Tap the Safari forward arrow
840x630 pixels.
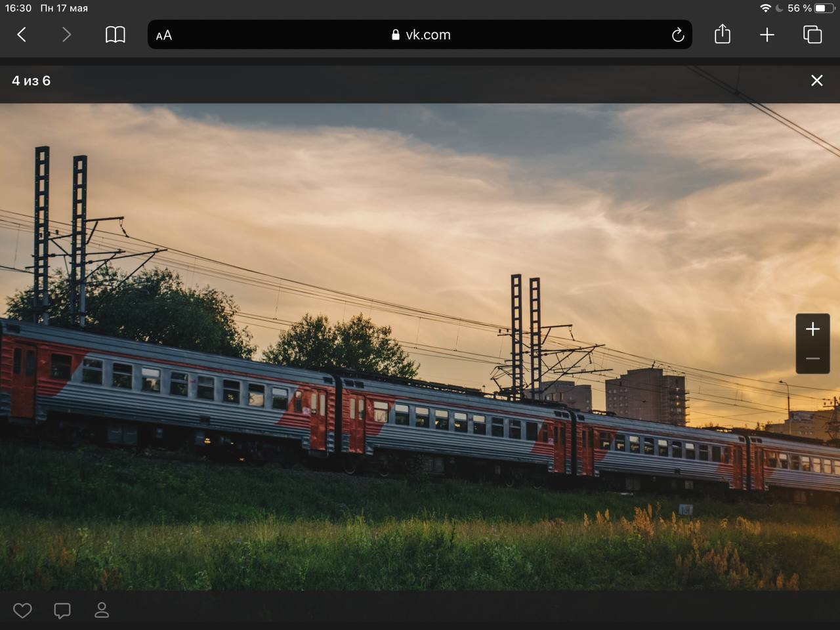[x=66, y=35]
